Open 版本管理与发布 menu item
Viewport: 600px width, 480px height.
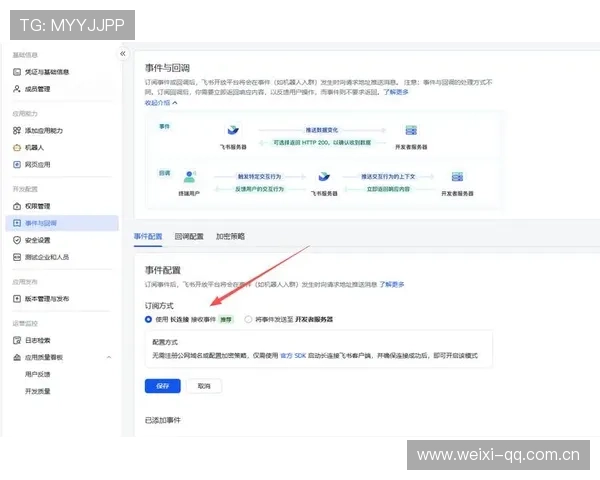coord(47,299)
